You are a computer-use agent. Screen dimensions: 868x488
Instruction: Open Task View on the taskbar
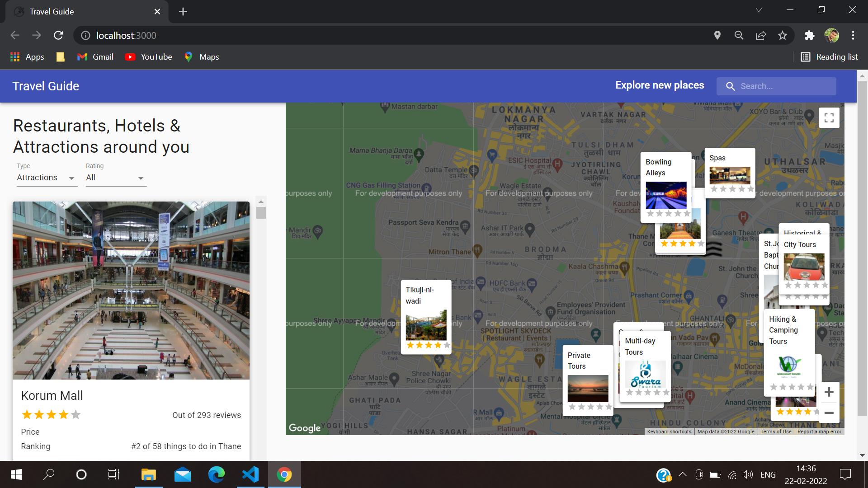114,474
